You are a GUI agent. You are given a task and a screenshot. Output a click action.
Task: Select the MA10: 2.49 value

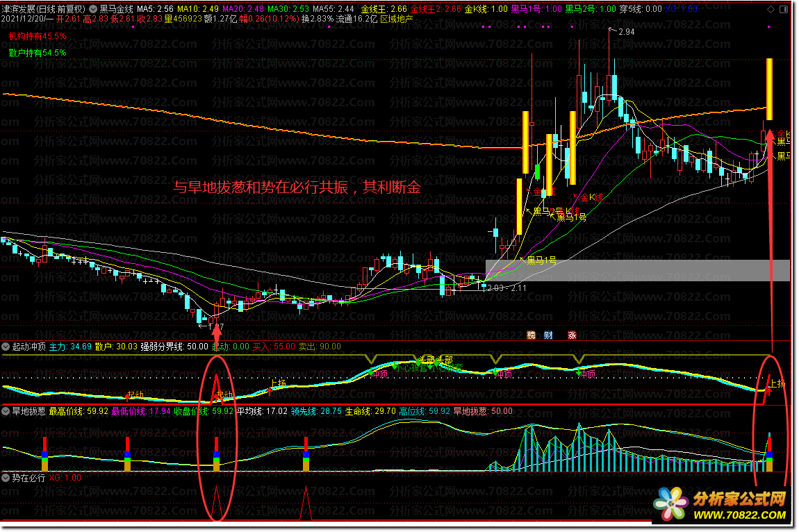coord(198,9)
